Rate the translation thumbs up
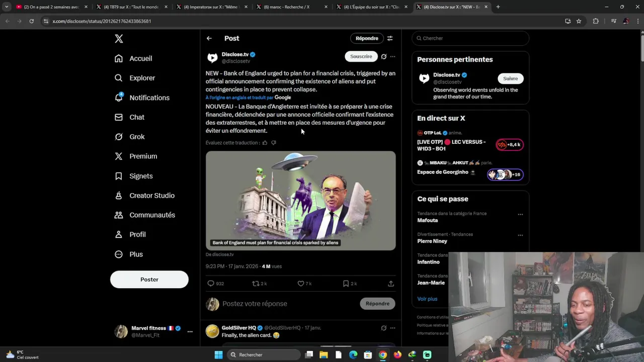Image resolution: width=644 pixels, height=362 pixels. (265, 143)
